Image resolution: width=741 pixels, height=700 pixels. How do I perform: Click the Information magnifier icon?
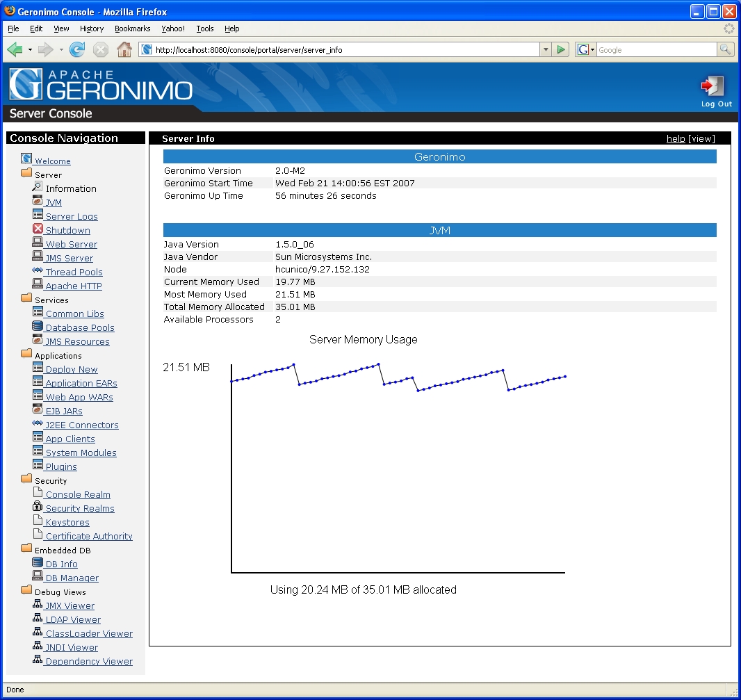pyautogui.click(x=38, y=186)
